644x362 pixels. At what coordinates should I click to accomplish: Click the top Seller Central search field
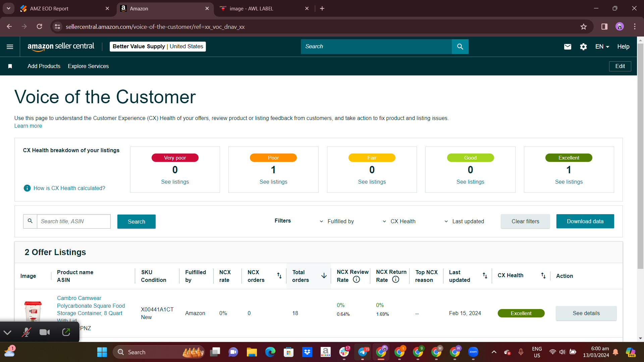point(376,47)
